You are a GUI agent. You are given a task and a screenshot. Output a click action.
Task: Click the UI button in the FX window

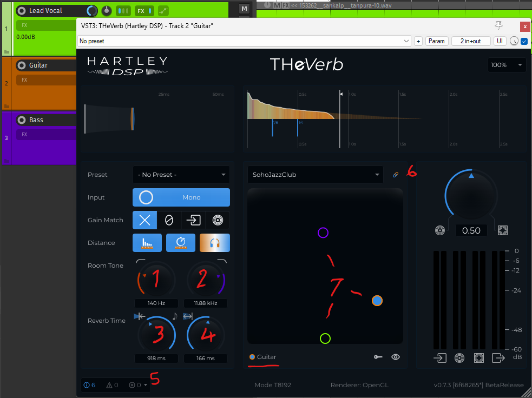(500, 41)
